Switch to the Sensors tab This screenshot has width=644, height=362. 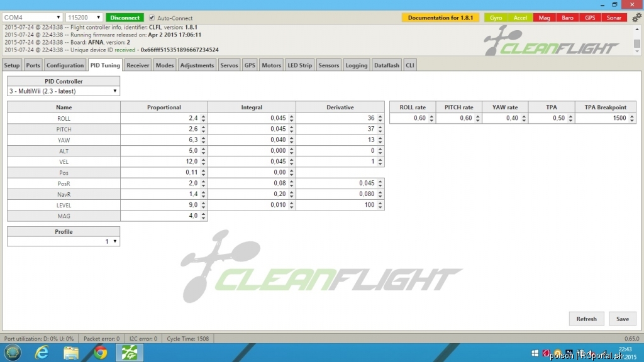(328, 65)
